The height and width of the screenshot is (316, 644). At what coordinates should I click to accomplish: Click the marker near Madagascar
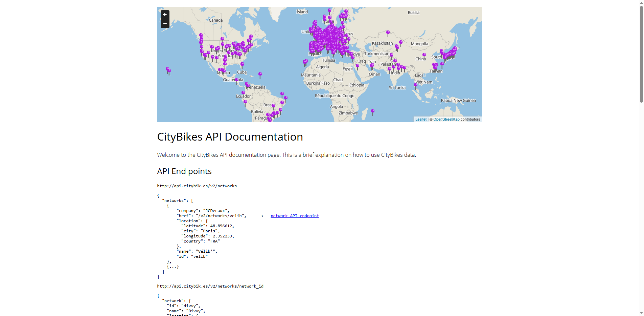[372, 111]
